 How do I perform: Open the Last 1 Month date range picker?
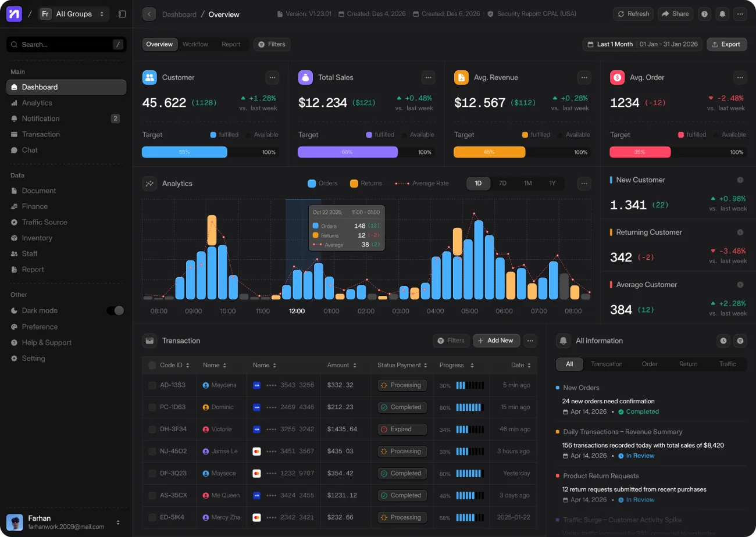[643, 44]
